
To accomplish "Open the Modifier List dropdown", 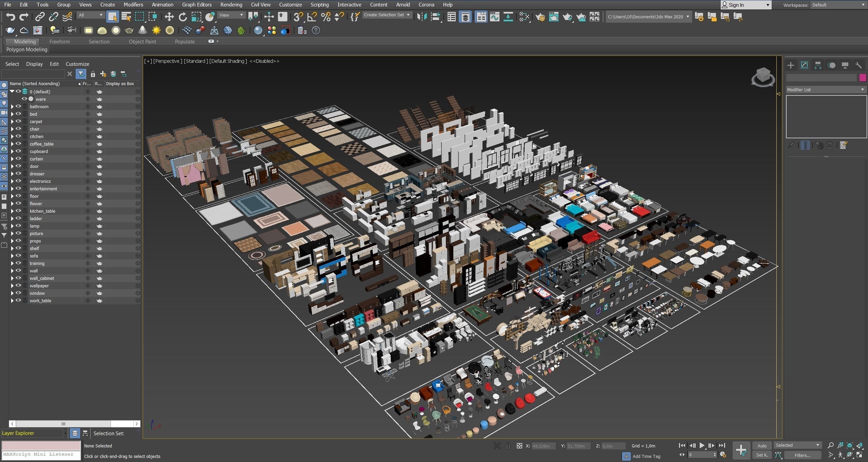I will point(825,90).
